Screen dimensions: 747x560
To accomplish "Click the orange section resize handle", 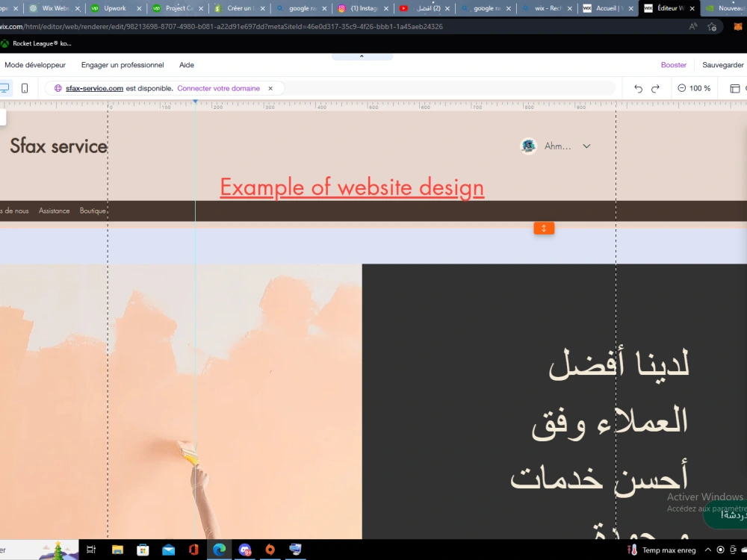I will click(544, 228).
